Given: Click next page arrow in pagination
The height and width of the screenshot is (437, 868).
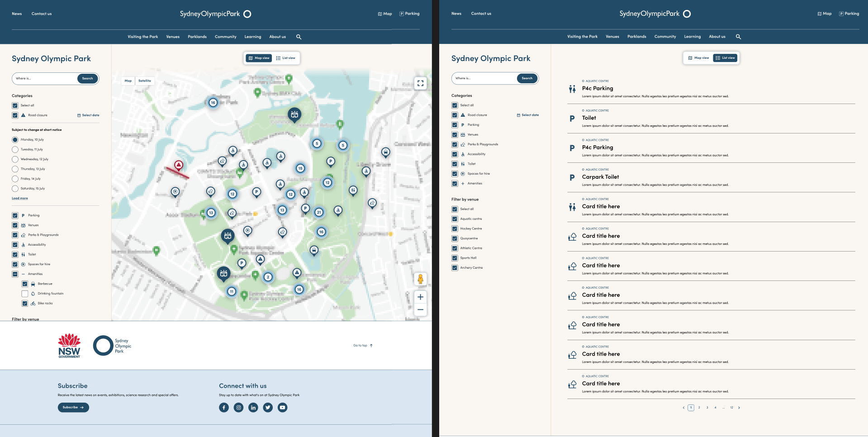Looking at the screenshot, I should [x=739, y=408].
